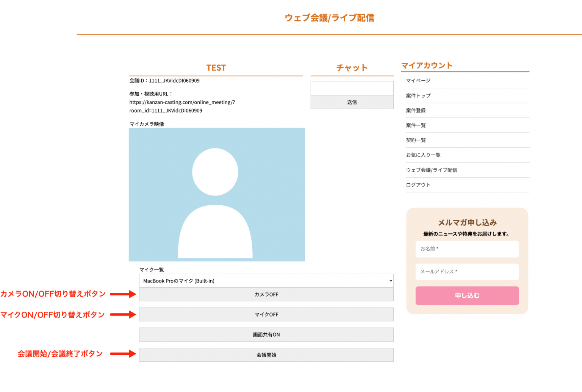Click ログアウト to log out
The image size is (582, 392).
(418, 185)
